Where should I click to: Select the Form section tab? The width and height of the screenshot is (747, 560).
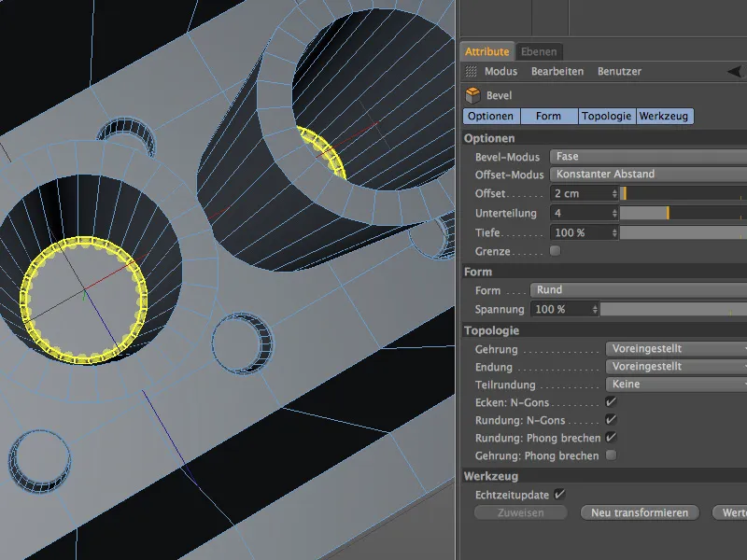click(548, 116)
